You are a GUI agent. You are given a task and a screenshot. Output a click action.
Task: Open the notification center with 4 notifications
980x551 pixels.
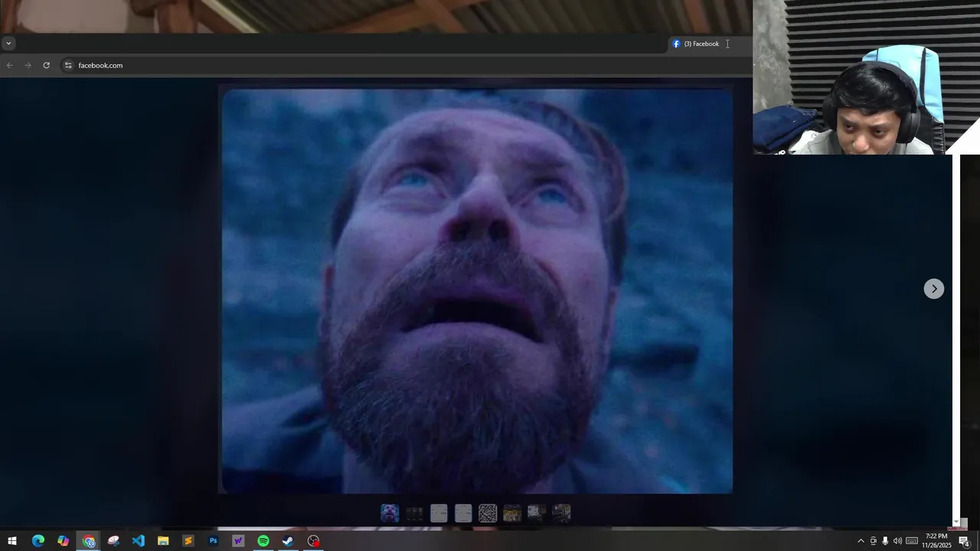[x=964, y=541]
